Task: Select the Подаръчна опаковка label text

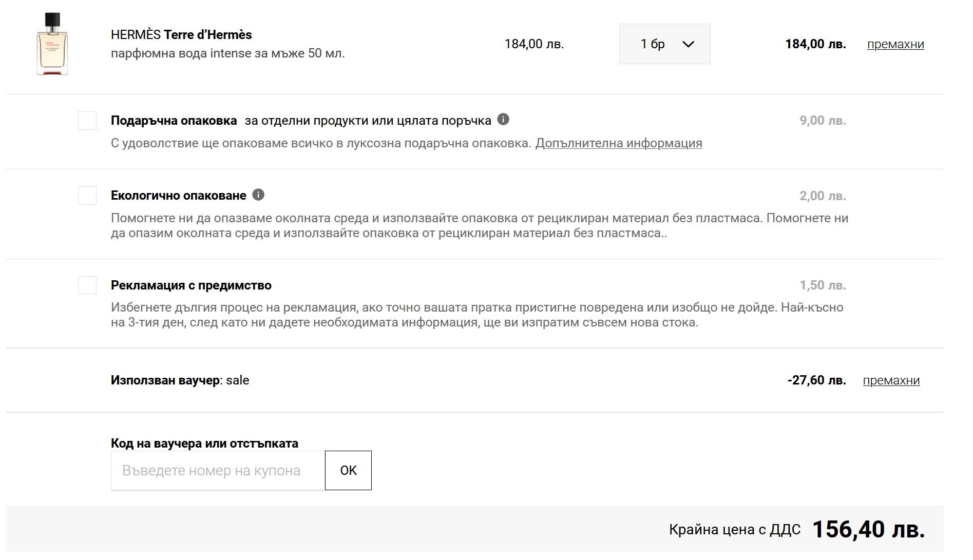Action: pos(174,121)
